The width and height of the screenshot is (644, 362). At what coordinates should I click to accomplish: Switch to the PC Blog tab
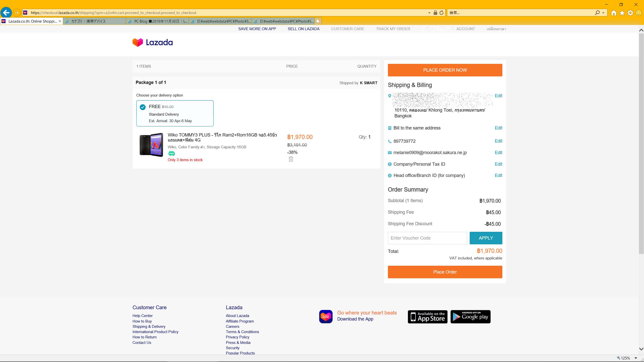[x=157, y=21]
